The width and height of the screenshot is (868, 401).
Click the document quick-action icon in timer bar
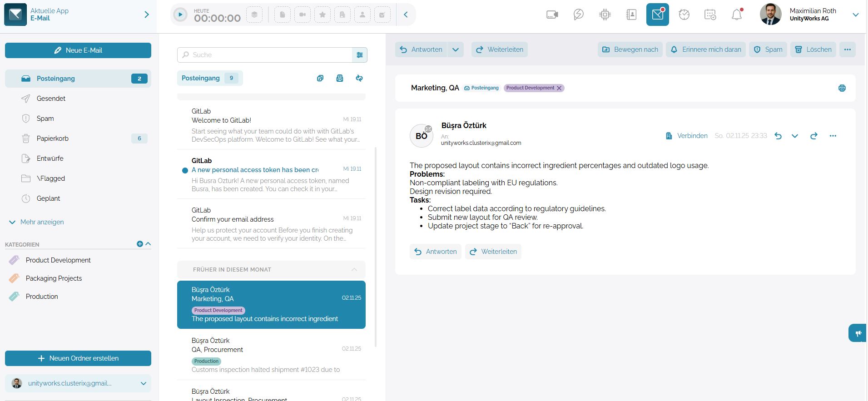[283, 15]
